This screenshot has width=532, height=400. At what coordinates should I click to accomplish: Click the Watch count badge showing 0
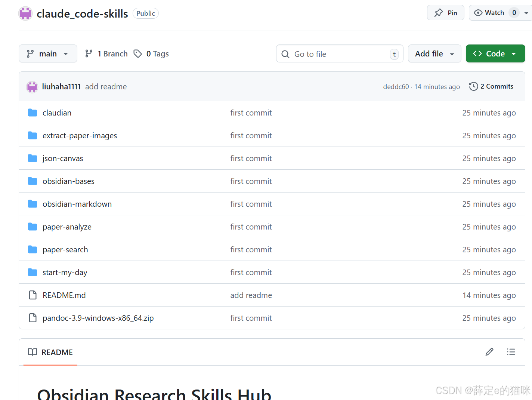[514, 13]
